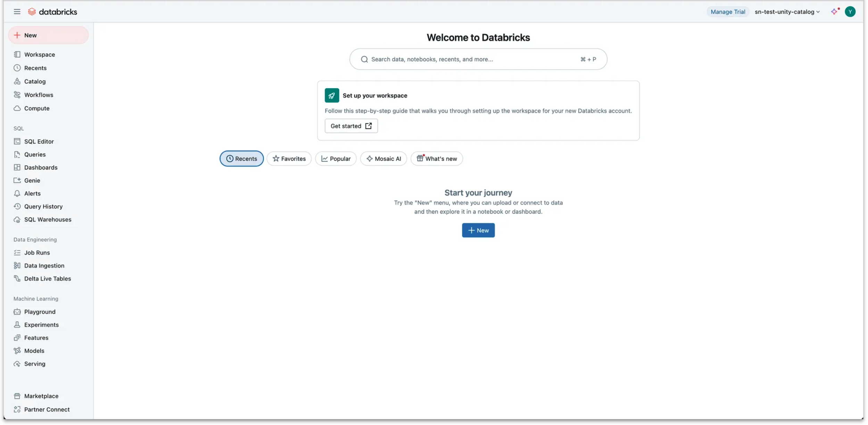Click the New button in main area

tap(478, 230)
